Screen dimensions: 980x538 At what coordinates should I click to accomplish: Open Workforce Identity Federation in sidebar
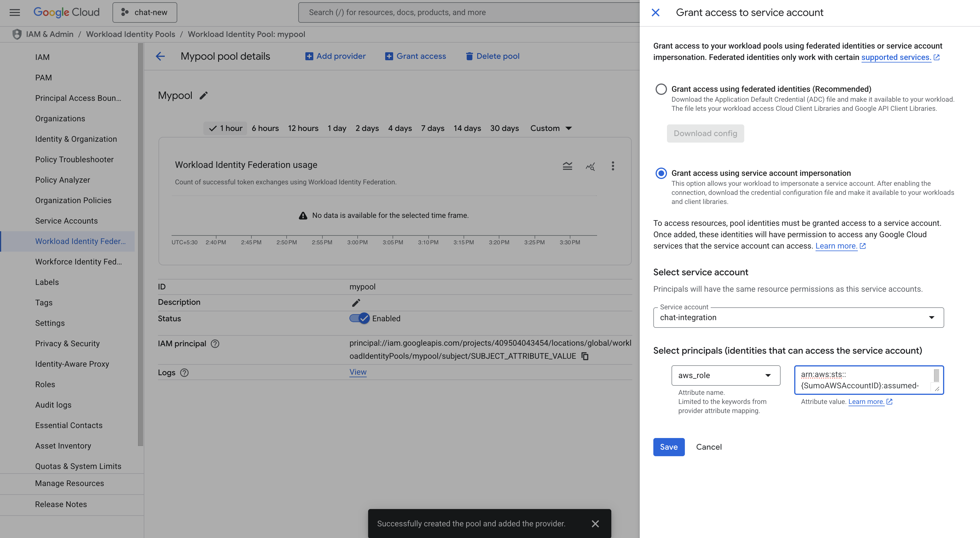pos(78,261)
